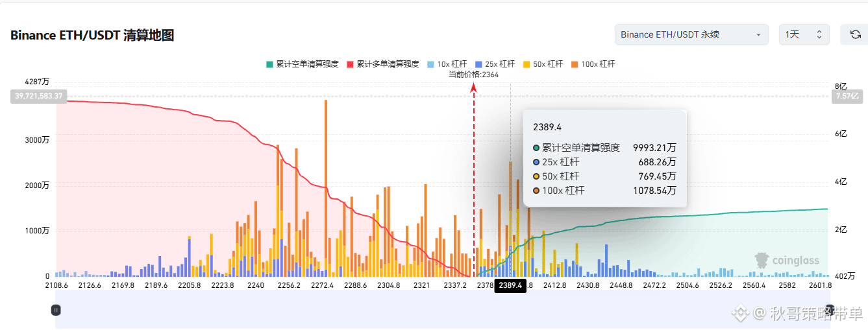
Task: Click the x-axis label 2526.2
Action: (x=721, y=285)
